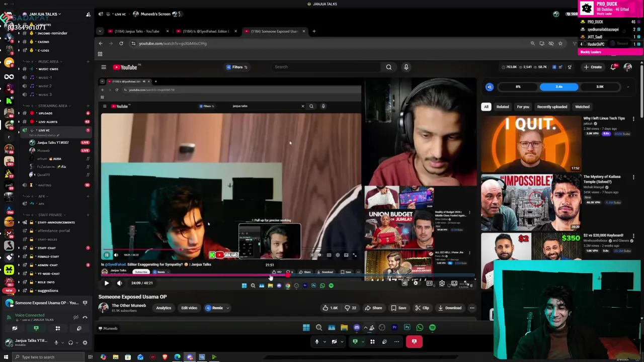Viewport: 644px width, 362px height.
Task: Open invite members icon beside JANJUA TALKS
Action: (88, 14)
